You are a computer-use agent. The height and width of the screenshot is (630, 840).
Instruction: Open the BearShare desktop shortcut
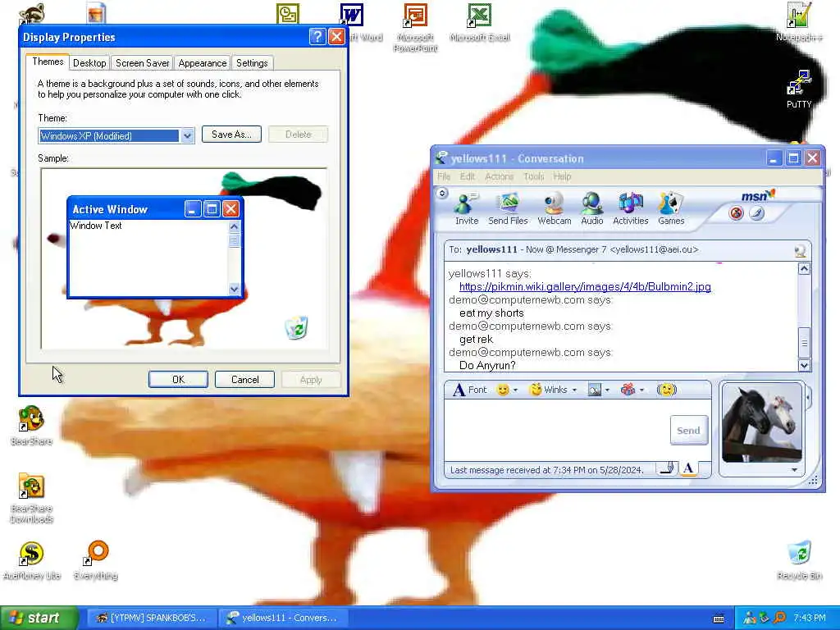pyautogui.click(x=31, y=426)
